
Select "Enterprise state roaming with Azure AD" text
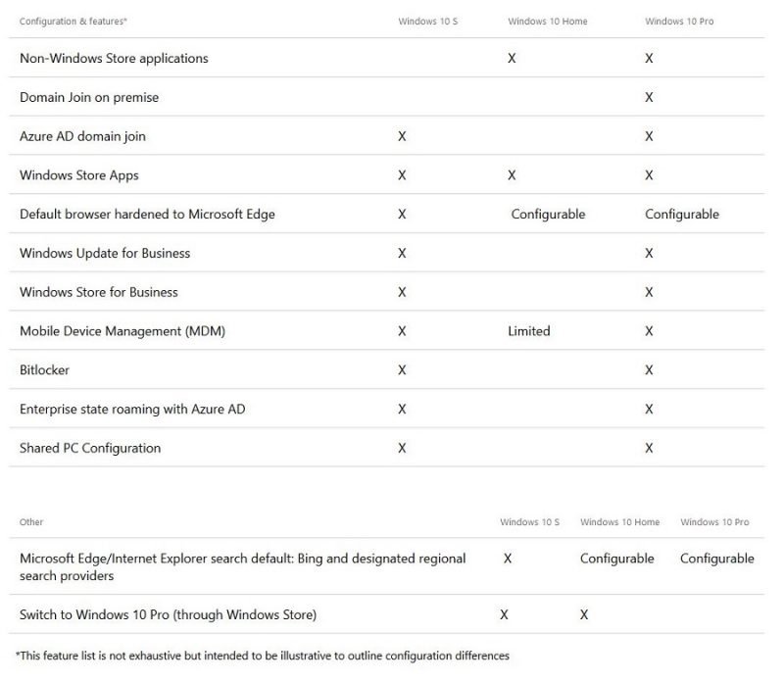(x=132, y=409)
